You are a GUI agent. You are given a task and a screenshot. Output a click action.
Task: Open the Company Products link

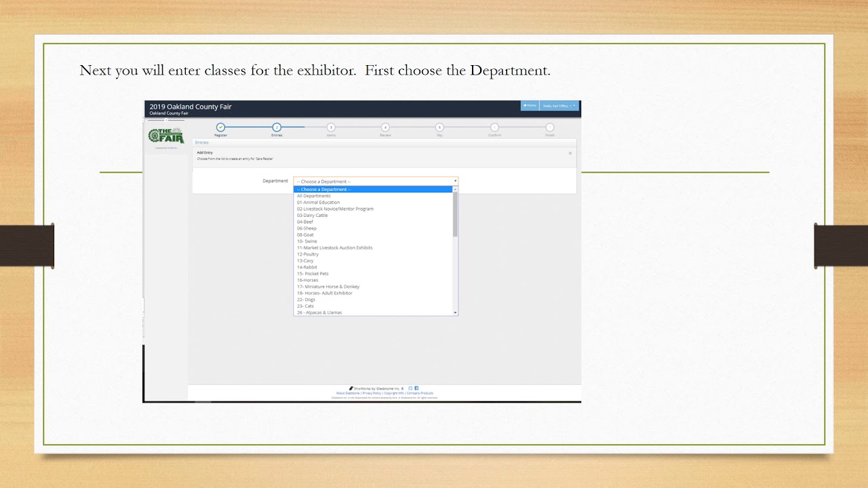click(420, 393)
